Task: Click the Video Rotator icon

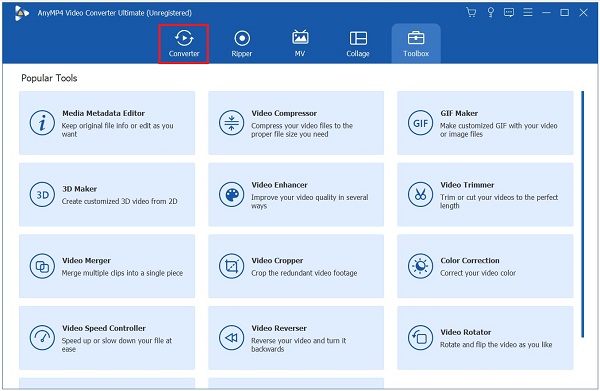Action: pos(420,337)
